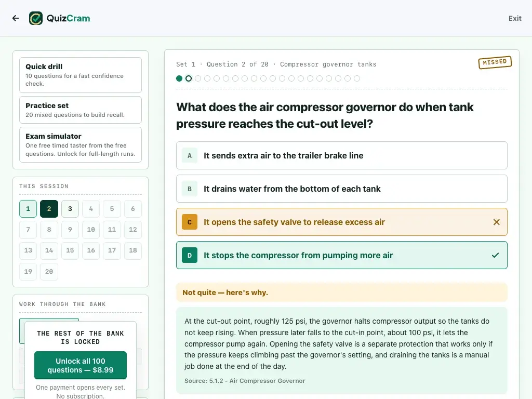Select answer D about stopping the compressor
Image resolution: width=532 pixels, height=399 pixels.
click(342, 255)
